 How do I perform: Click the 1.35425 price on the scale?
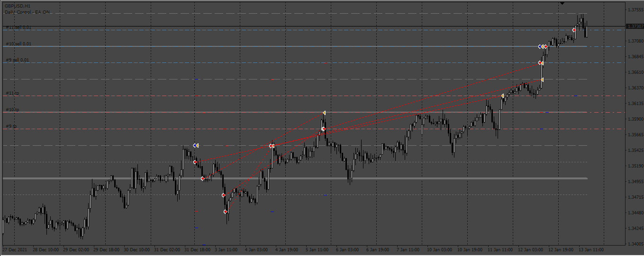pyautogui.click(x=635, y=150)
